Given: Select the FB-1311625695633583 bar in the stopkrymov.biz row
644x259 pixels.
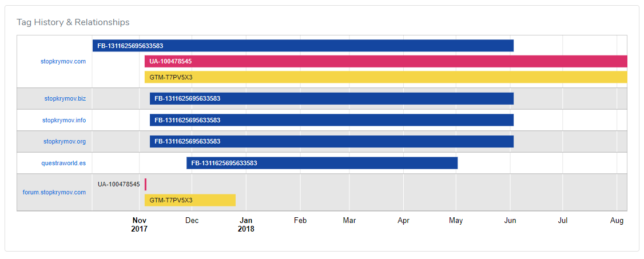Looking at the screenshot, I should 332,98.
